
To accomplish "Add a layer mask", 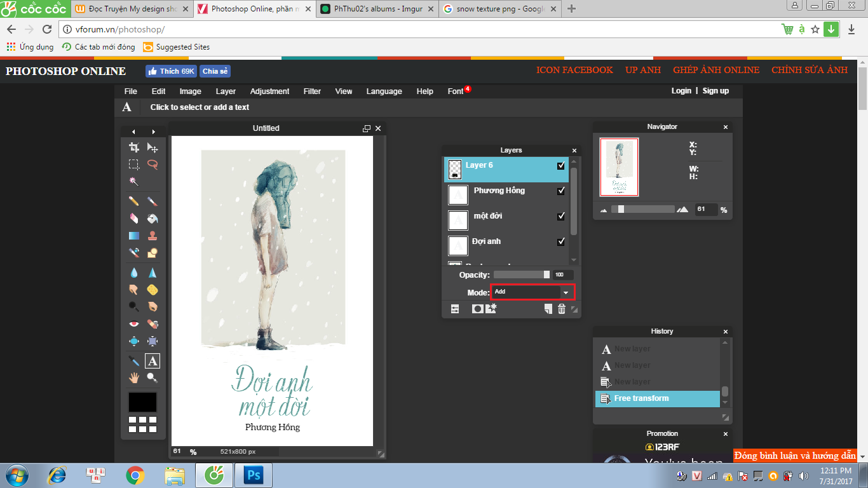I will coord(477,309).
